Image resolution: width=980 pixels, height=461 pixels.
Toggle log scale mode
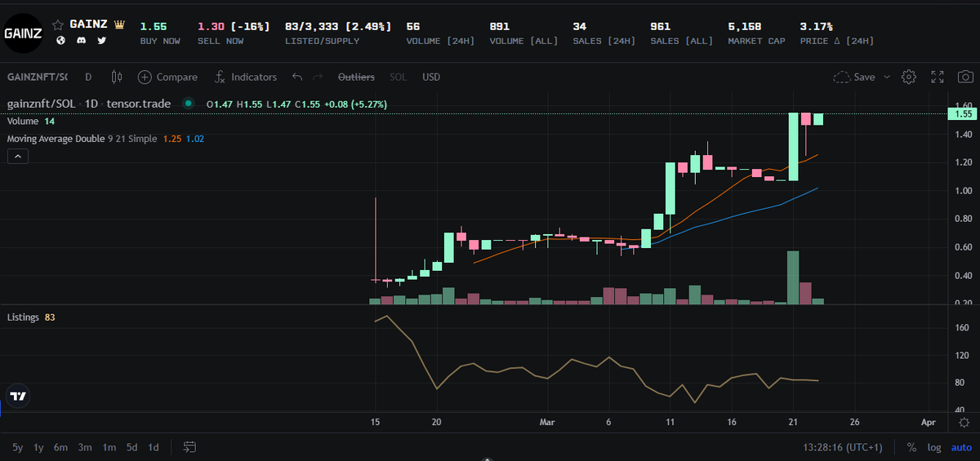coord(934,447)
